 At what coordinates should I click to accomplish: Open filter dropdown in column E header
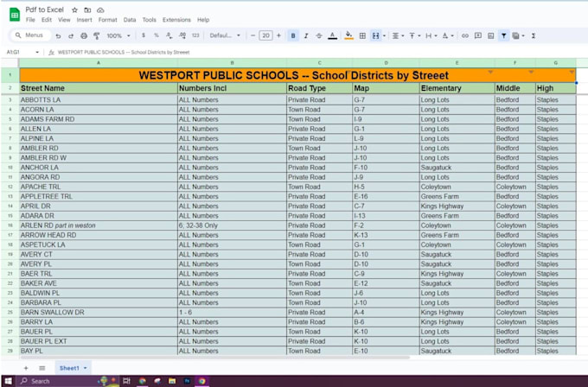click(x=490, y=72)
